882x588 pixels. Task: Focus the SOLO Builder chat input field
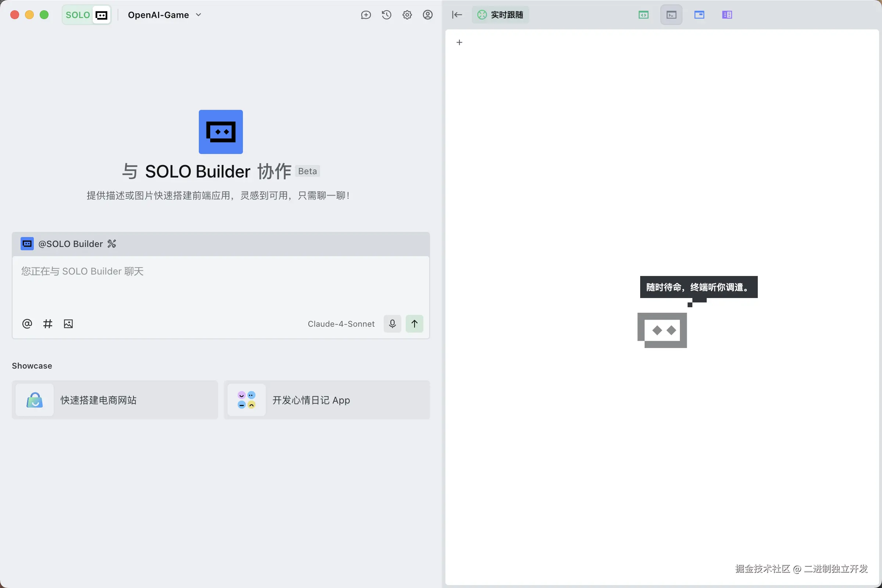(x=220, y=285)
